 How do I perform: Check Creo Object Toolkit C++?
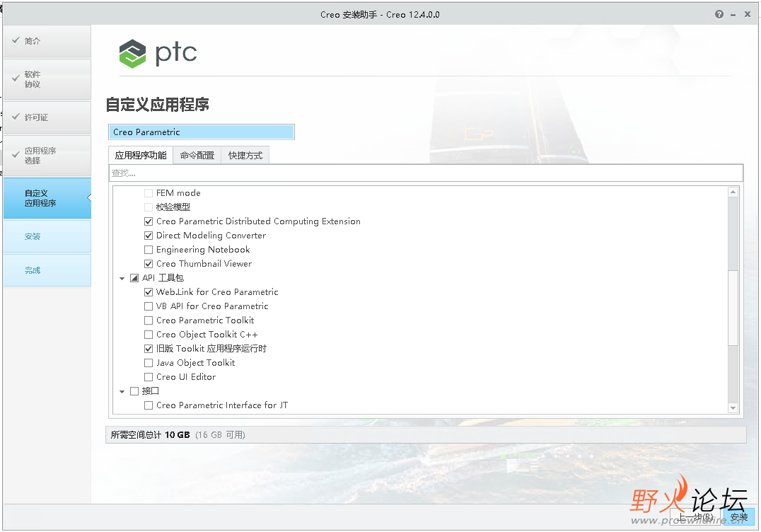click(x=149, y=335)
